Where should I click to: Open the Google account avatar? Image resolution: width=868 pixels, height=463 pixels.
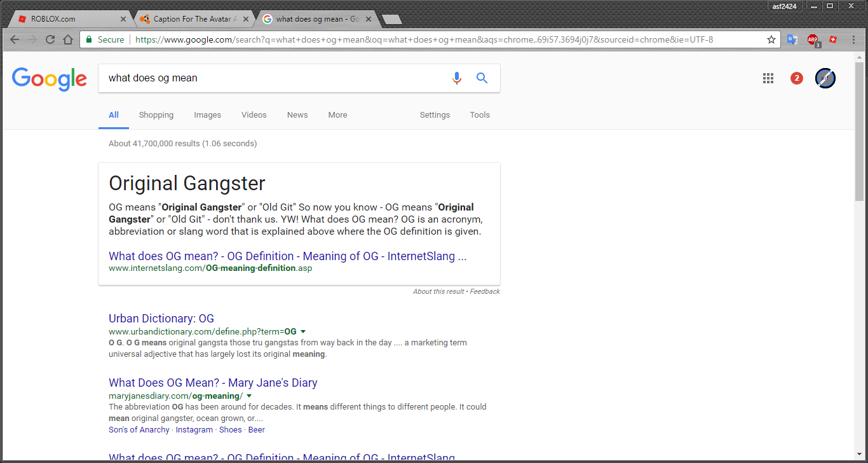click(825, 78)
